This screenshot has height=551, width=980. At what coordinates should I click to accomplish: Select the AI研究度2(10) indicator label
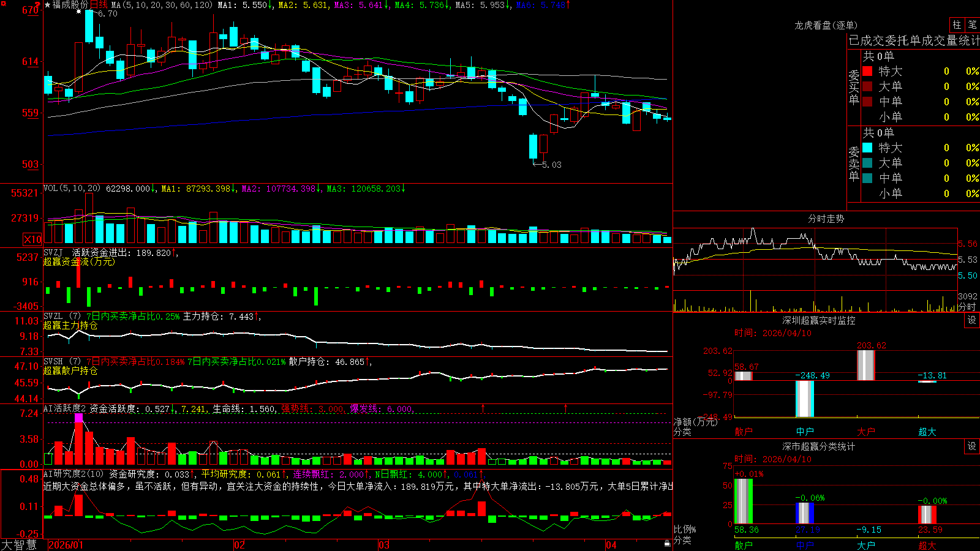click(x=74, y=474)
